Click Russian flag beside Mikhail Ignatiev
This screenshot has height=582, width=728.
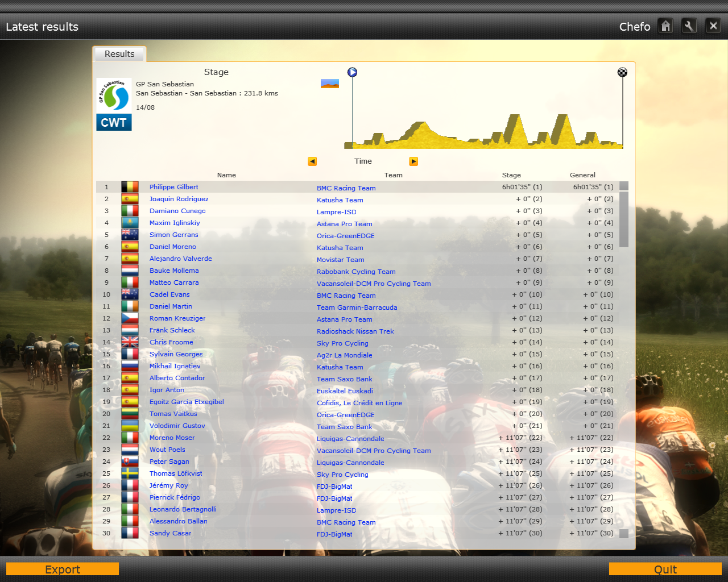[x=130, y=366]
